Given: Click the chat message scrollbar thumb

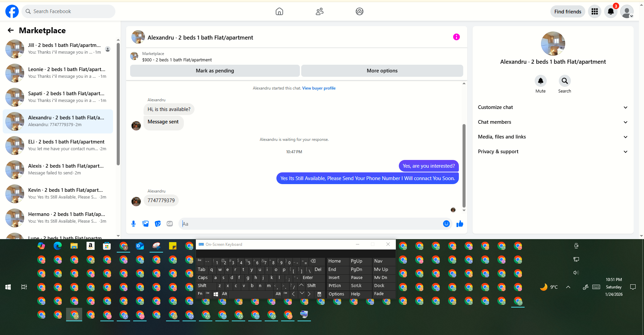Looking at the screenshot, I should pyautogui.click(x=464, y=166).
